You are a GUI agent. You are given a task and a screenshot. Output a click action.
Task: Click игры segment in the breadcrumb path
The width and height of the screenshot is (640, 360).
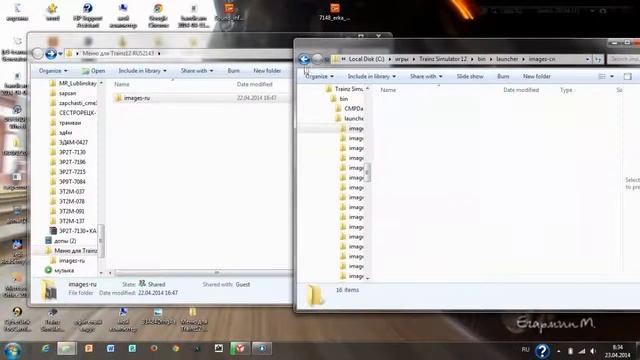pyautogui.click(x=402, y=59)
